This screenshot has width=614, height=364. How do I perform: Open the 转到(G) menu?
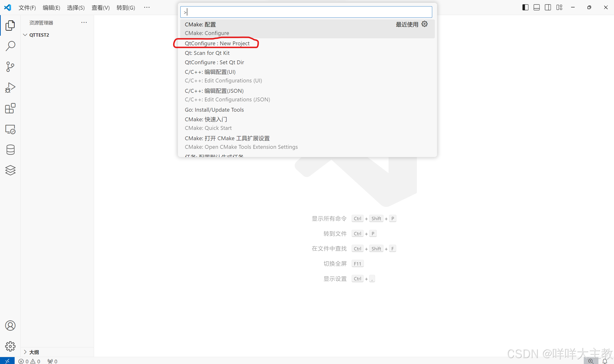[126, 8]
